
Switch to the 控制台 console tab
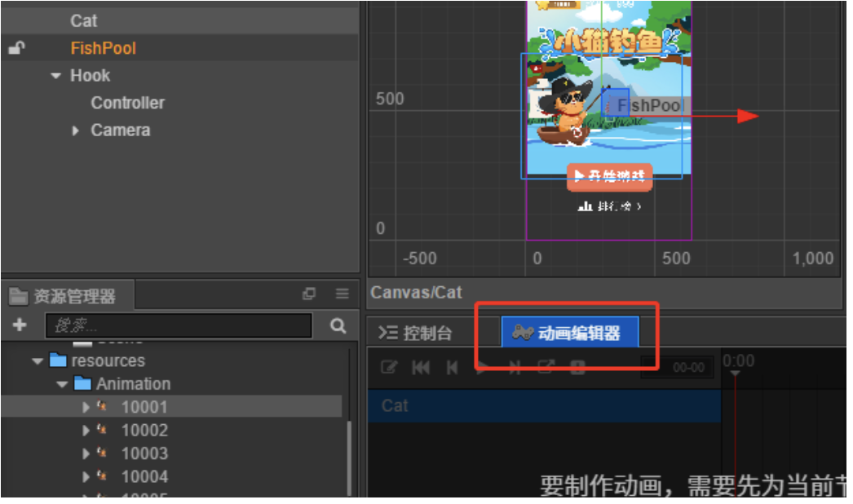click(415, 334)
